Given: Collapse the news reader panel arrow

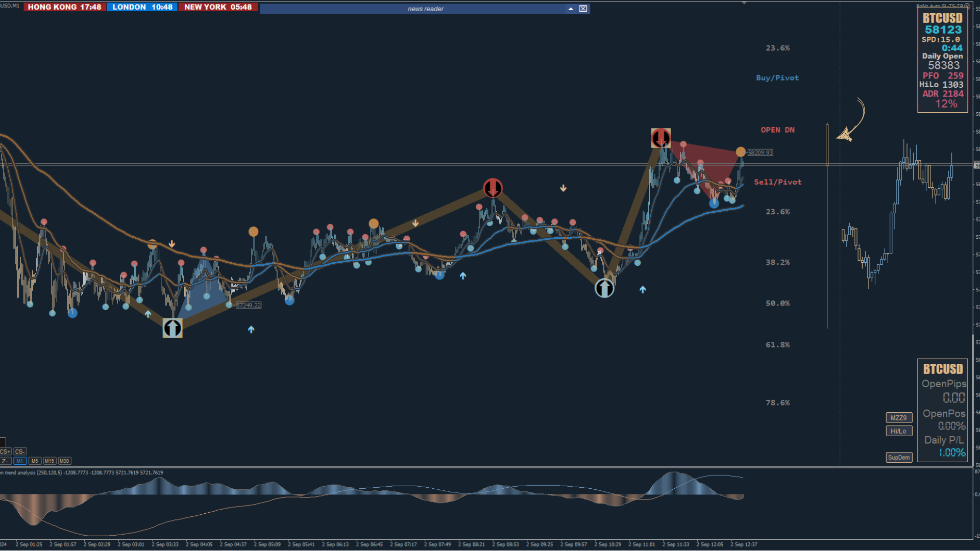Looking at the screenshot, I should tap(570, 9).
